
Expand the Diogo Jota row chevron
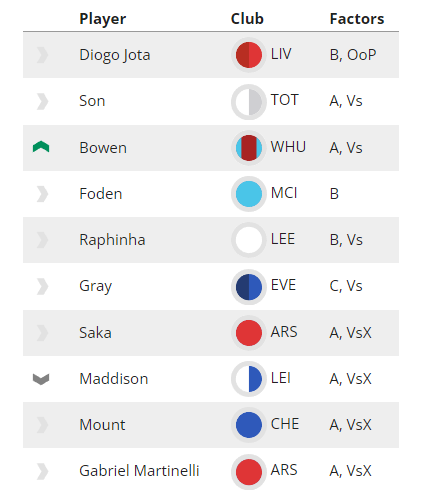(42, 55)
